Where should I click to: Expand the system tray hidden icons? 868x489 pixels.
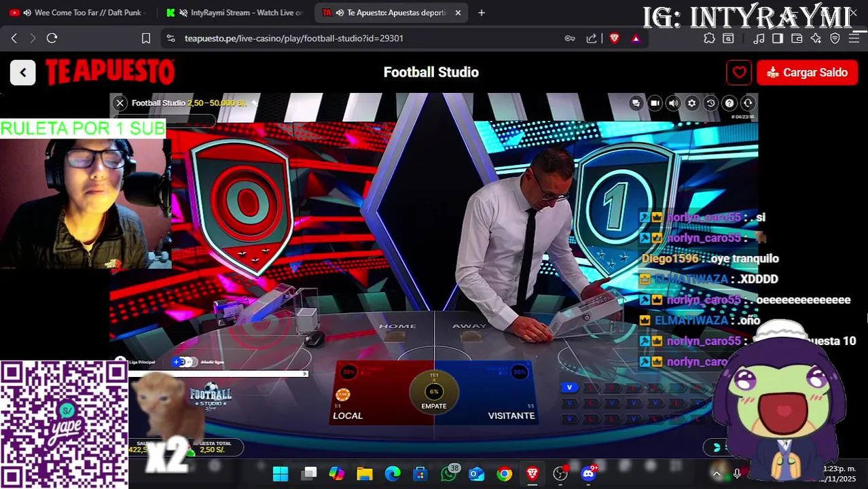coord(717,473)
